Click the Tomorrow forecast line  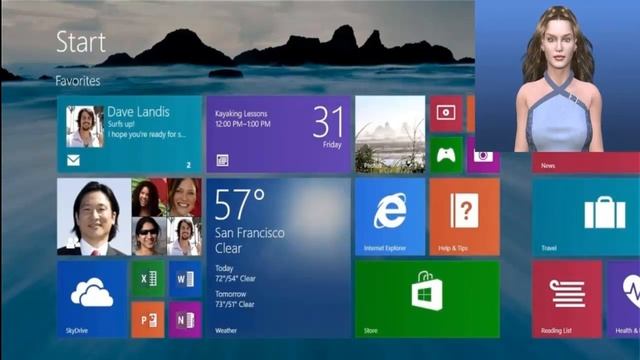235,299
